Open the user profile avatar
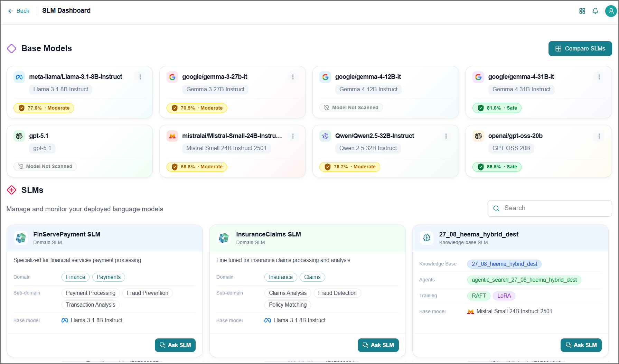The width and height of the screenshot is (619, 364). [x=611, y=11]
